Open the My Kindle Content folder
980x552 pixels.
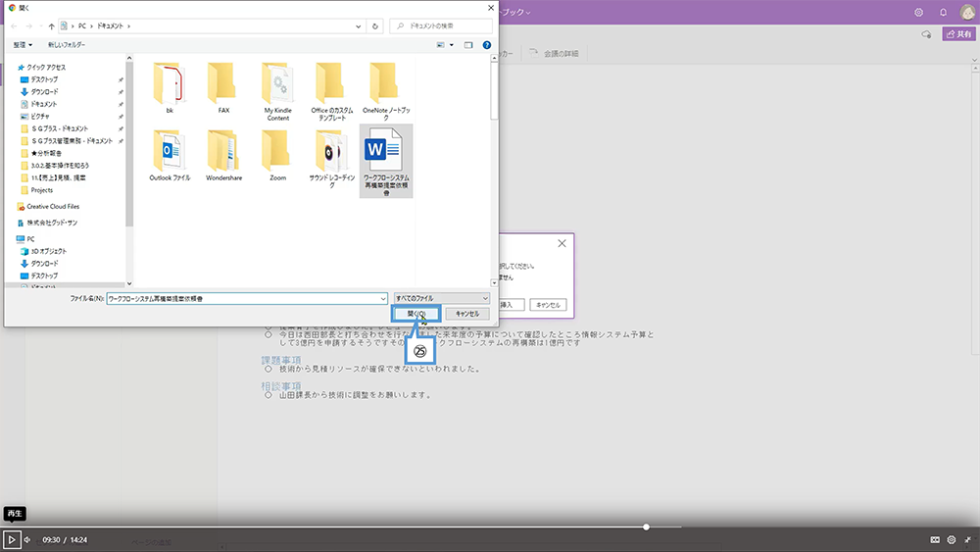pyautogui.click(x=277, y=91)
